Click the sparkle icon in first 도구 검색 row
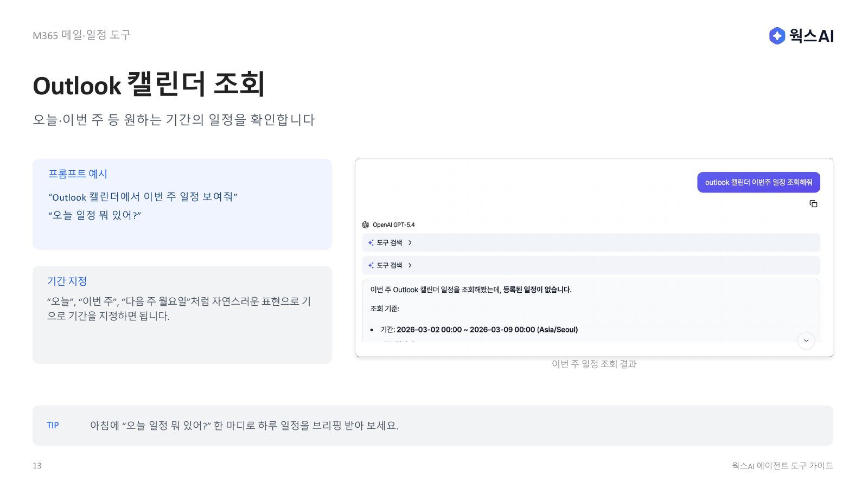The width and height of the screenshot is (868, 488). [x=371, y=243]
